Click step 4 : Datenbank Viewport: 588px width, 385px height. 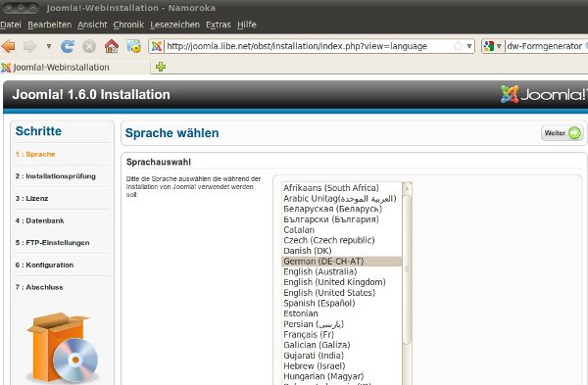point(40,220)
